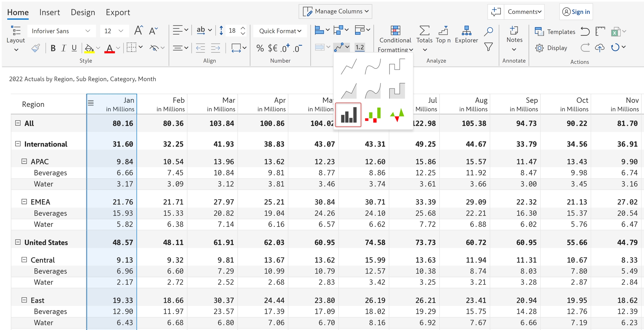644x330 pixels.
Task: Switch to the Design tab
Action: [83, 12]
